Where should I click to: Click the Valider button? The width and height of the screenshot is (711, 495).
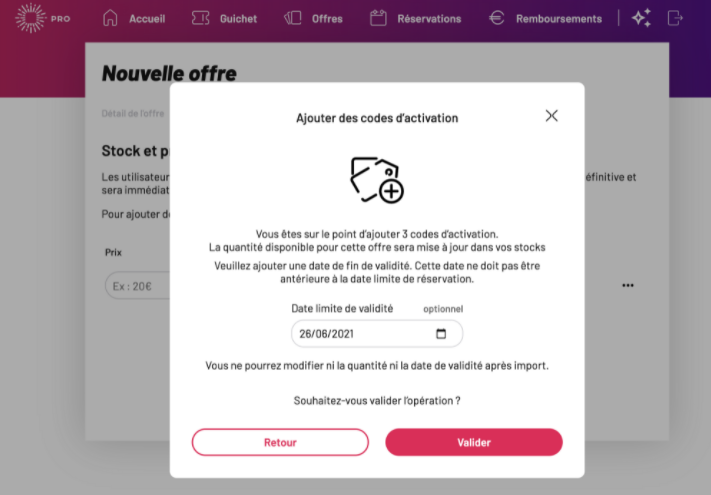(474, 442)
